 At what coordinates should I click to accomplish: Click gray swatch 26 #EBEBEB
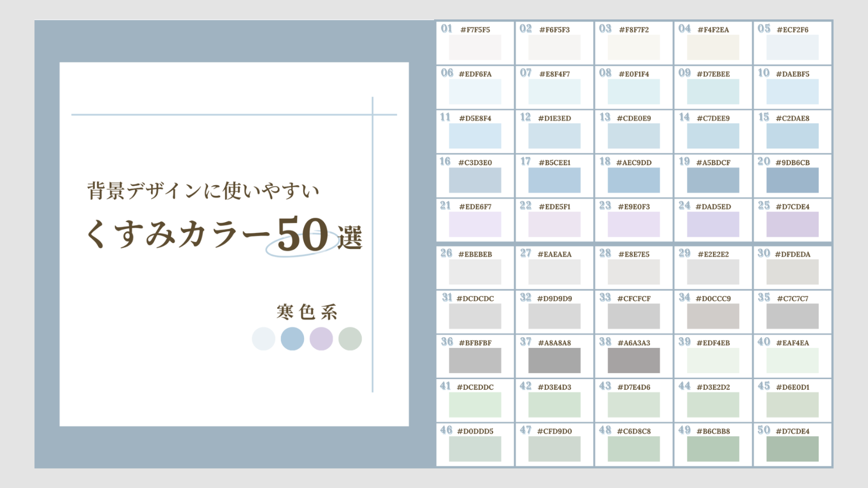click(x=474, y=272)
